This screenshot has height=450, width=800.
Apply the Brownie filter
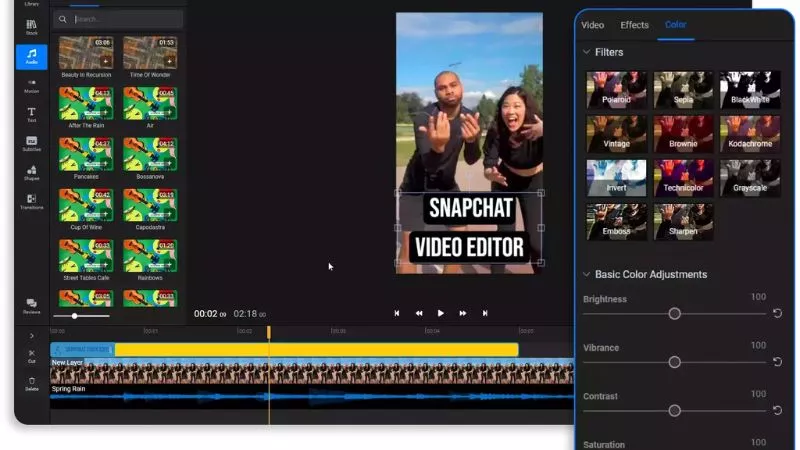point(683,134)
